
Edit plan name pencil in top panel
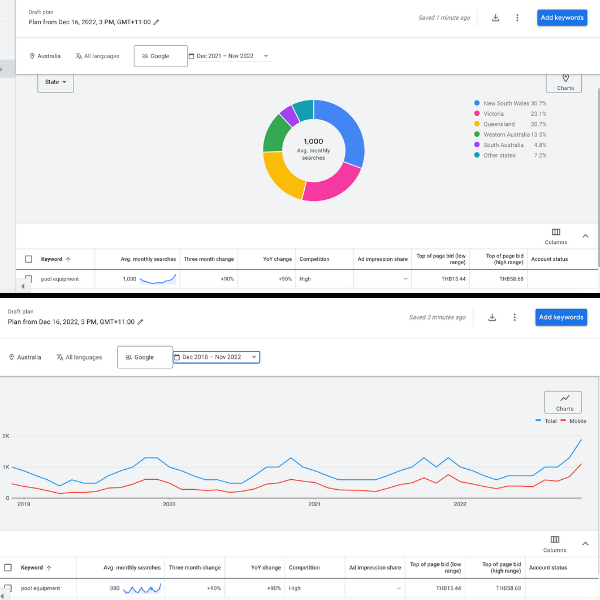pos(156,22)
